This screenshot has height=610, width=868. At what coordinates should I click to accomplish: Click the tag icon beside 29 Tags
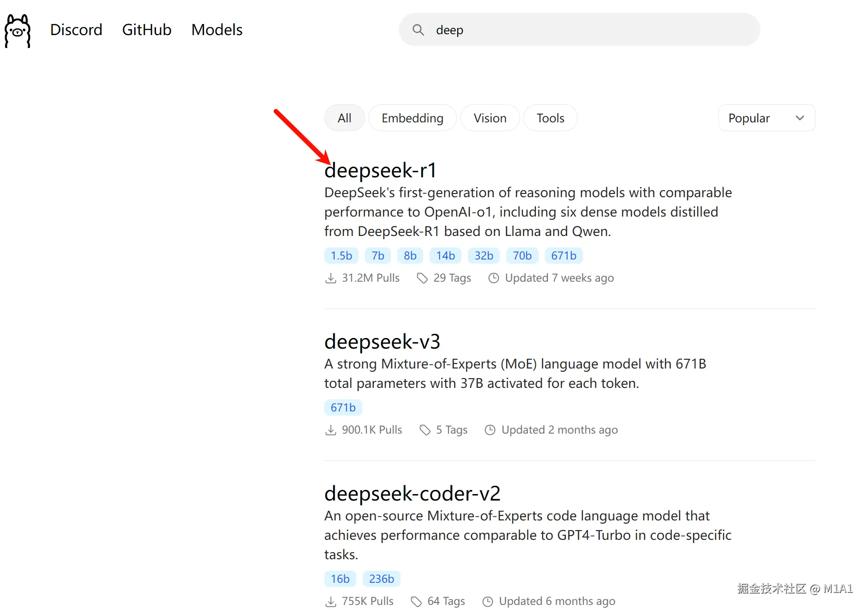pyautogui.click(x=422, y=278)
